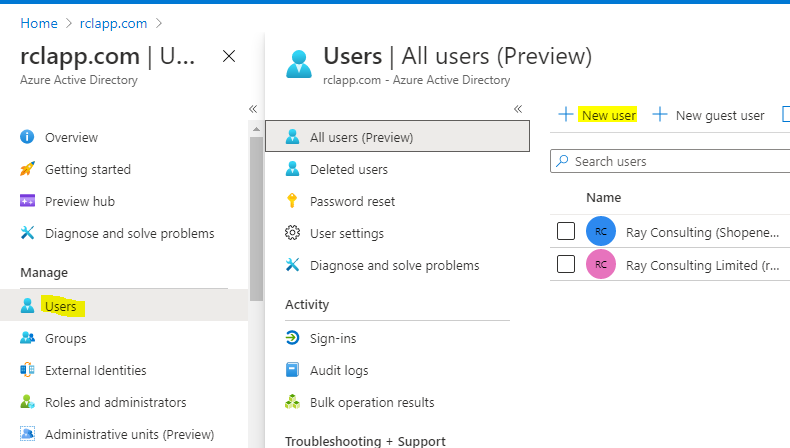
Task: Click the search magnifier icon
Action: click(562, 161)
